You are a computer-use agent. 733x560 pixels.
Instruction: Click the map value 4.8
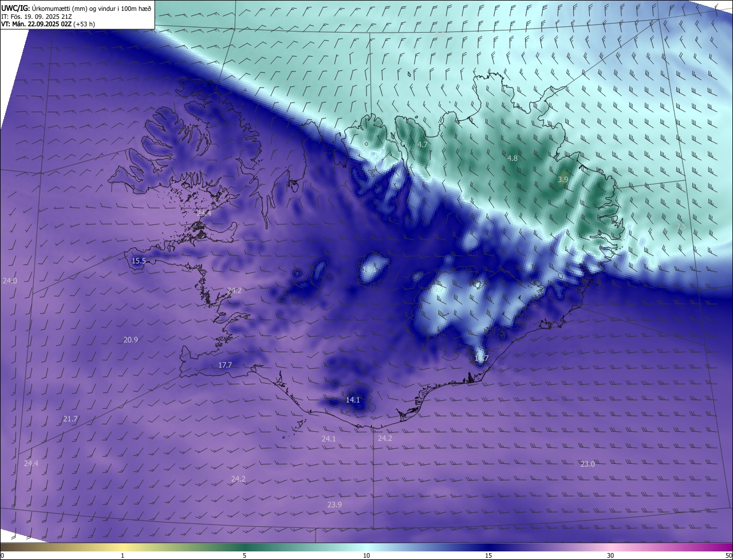click(x=513, y=158)
